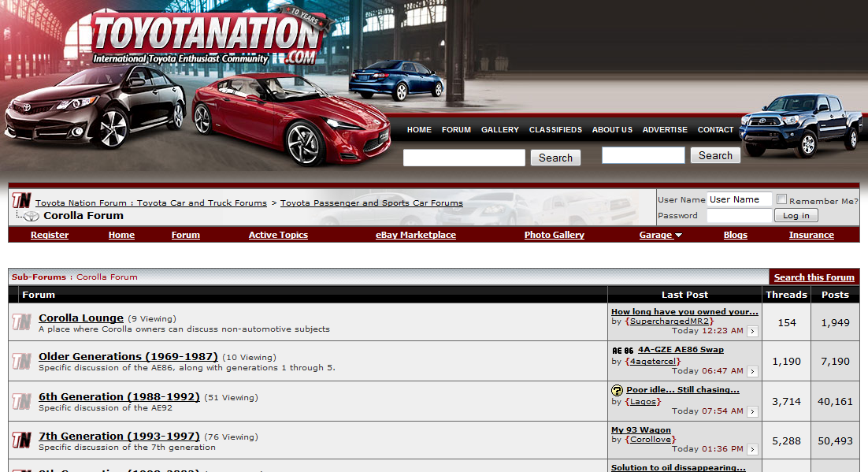Screen dimensions: 868x472
Task: View Lagos user profile
Action: click(x=643, y=402)
